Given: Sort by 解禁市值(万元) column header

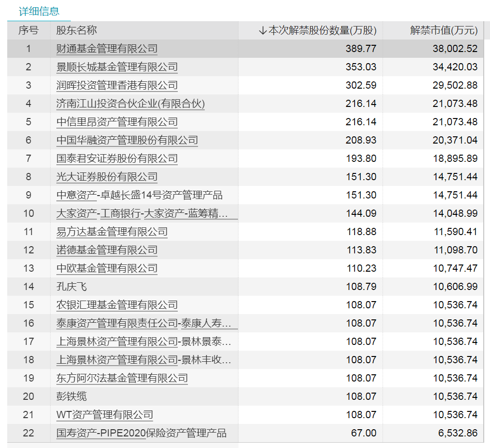Looking at the screenshot, I should click(444, 30).
